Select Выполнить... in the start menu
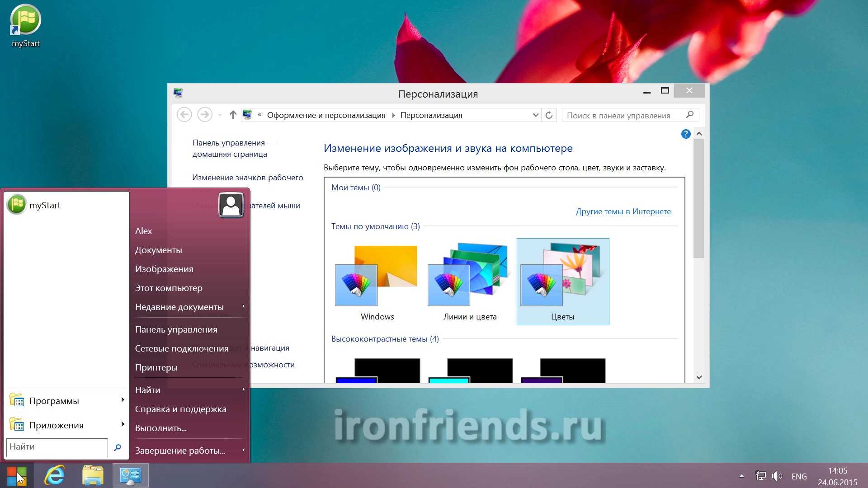This screenshot has width=868, height=488. pos(160,428)
